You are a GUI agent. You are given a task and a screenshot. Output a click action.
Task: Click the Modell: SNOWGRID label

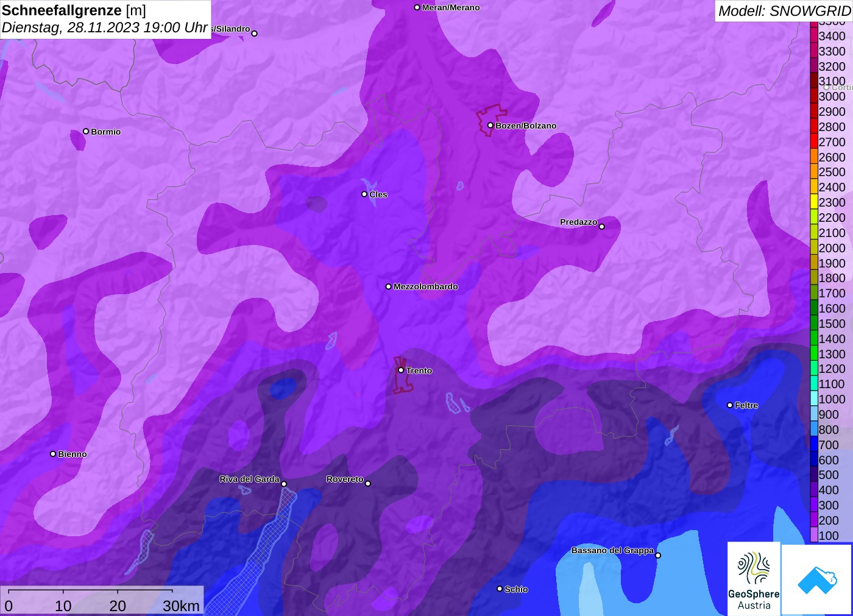784,11
